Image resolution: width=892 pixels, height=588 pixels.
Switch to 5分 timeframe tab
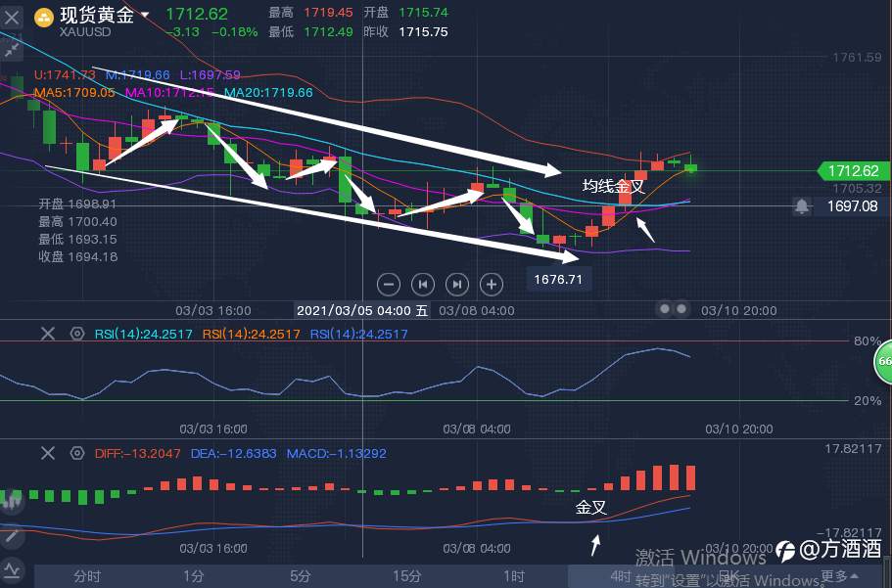point(301,576)
